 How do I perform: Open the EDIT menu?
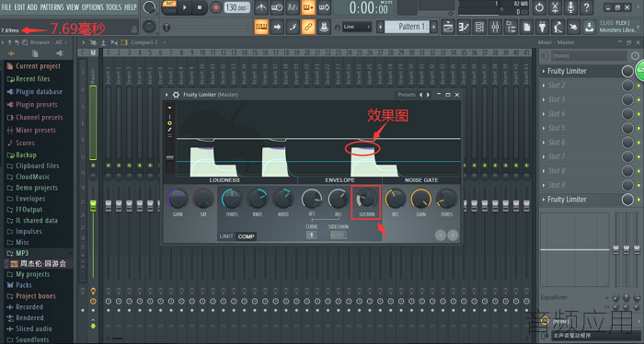(19, 7)
